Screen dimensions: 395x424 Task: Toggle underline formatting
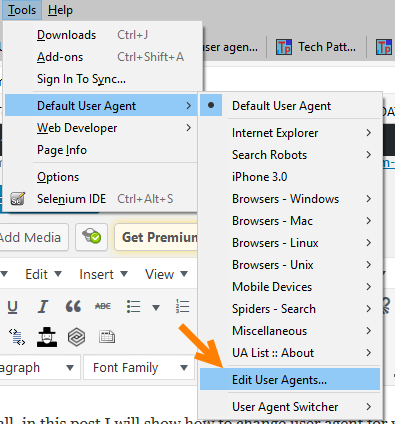click(12, 306)
